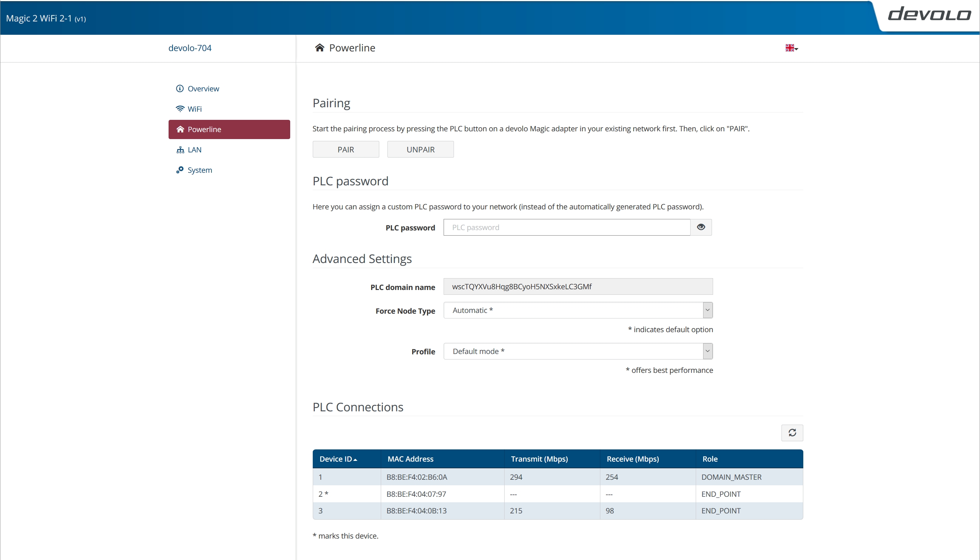
Task: Click the System gears icon in sidebar
Action: pos(179,170)
